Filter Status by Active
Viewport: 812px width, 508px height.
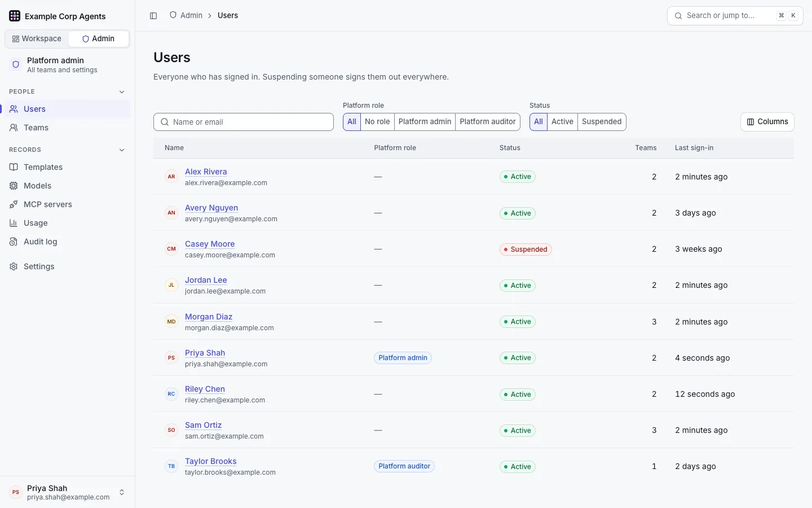pyautogui.click(x=562, y=122)
